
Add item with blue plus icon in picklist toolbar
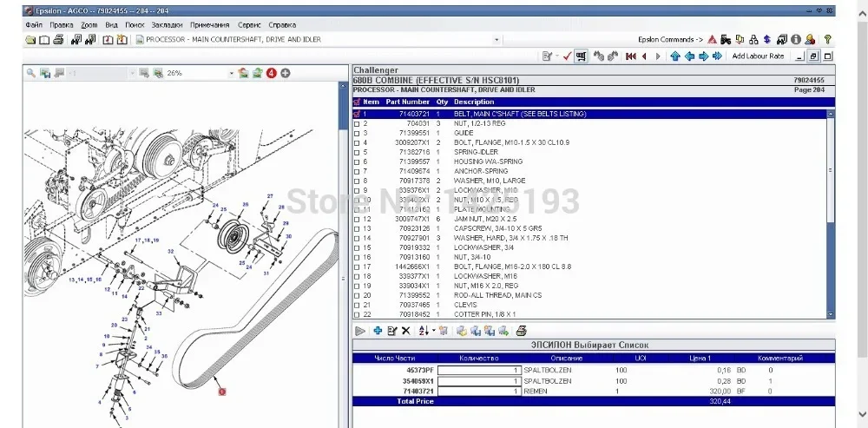(378, 331)
